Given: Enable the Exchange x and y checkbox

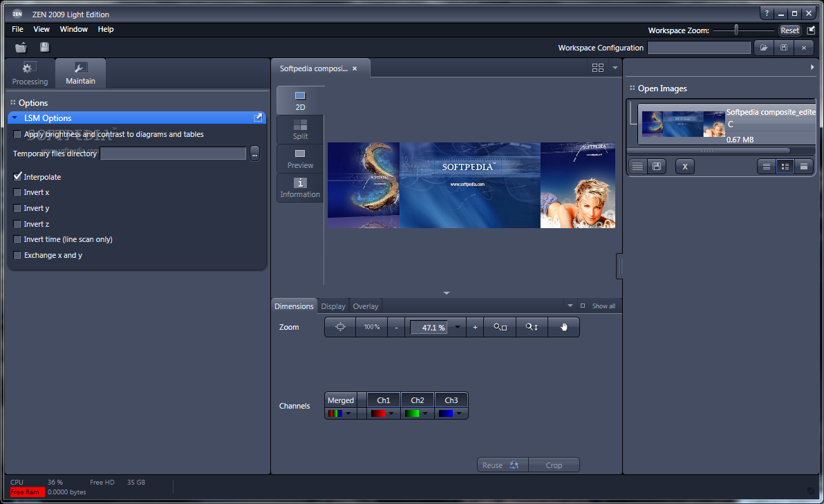Looking at the screenshot, I should click(x=17, y=255).
